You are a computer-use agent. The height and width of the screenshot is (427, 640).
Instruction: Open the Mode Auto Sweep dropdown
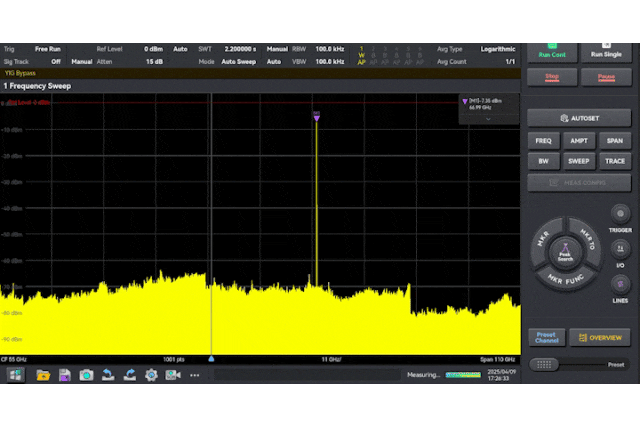238,62
